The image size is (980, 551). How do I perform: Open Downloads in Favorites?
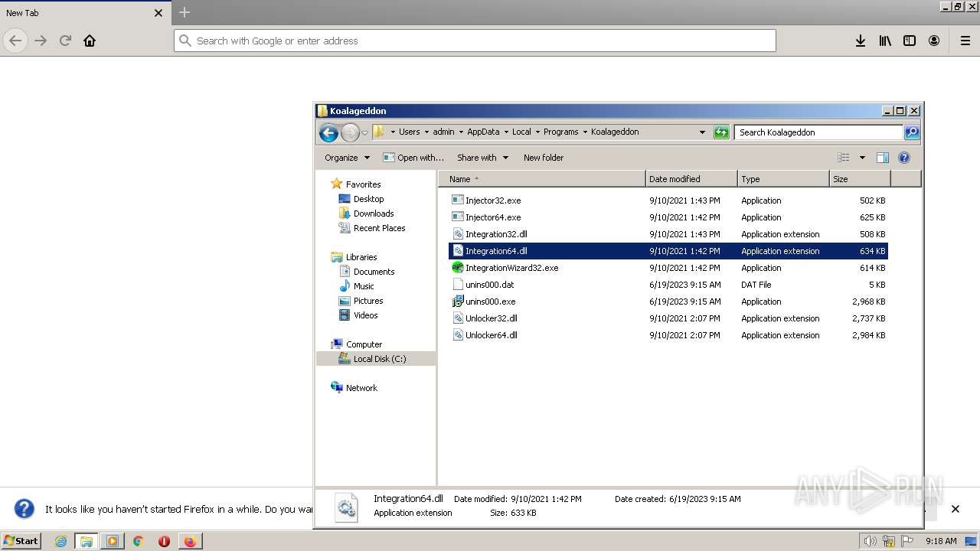[374, 214]
